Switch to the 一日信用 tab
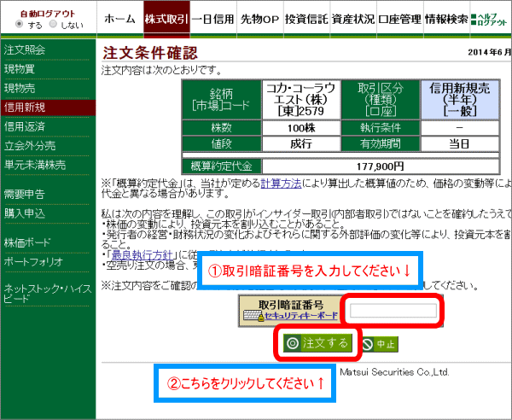The width and height of the screenshot is (512, 420). point(213,20)
